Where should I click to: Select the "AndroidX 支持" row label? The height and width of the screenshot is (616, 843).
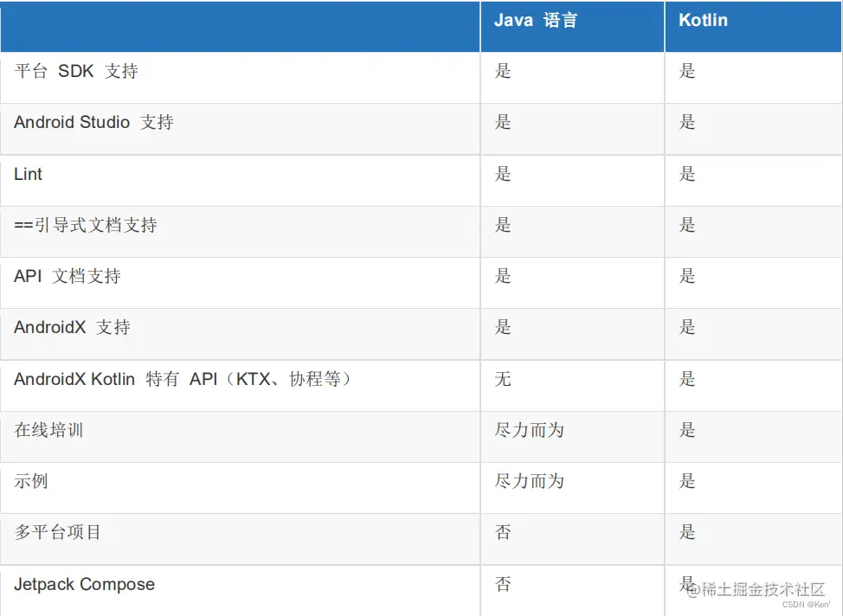pos(72,327)
